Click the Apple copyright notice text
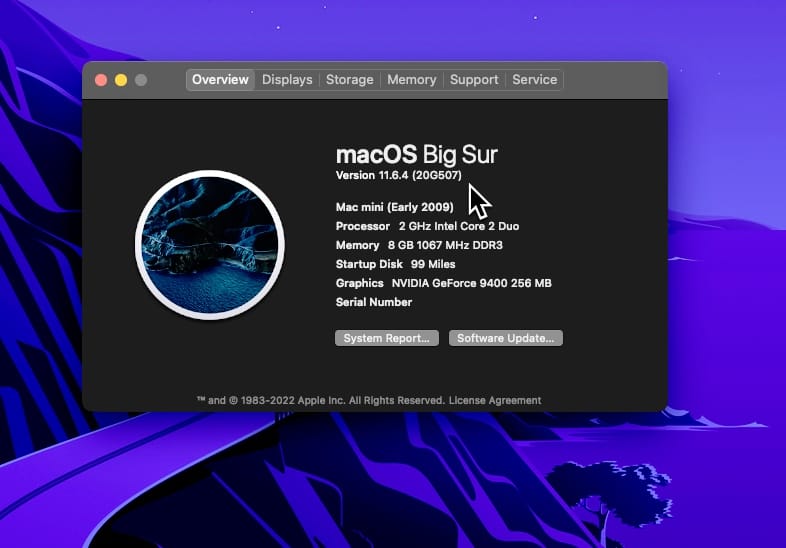This screenshot has height=548, width=786. (321, 400)
